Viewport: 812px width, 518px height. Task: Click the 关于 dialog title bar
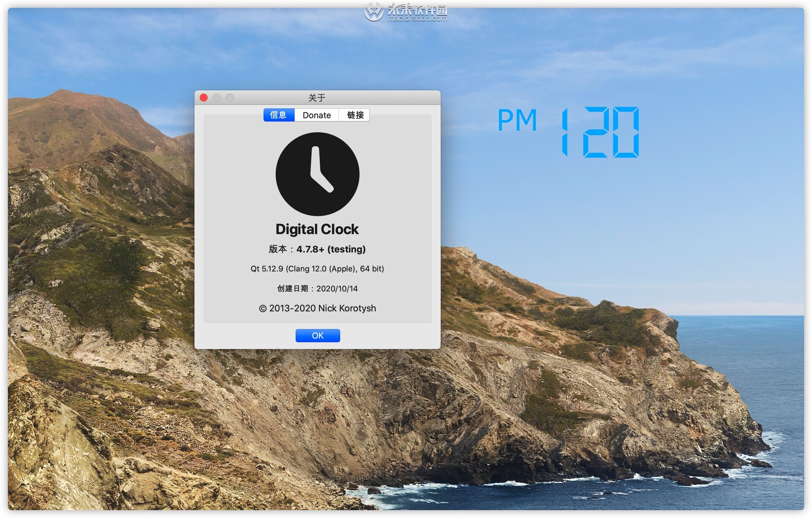[318, 97]
